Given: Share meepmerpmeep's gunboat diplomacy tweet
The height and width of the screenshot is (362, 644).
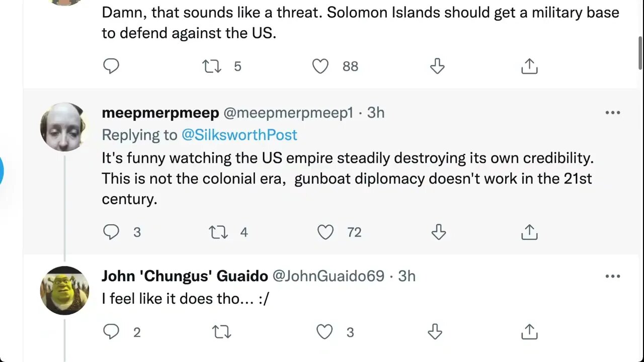Looking at the screenshot, I should point(529,232).
